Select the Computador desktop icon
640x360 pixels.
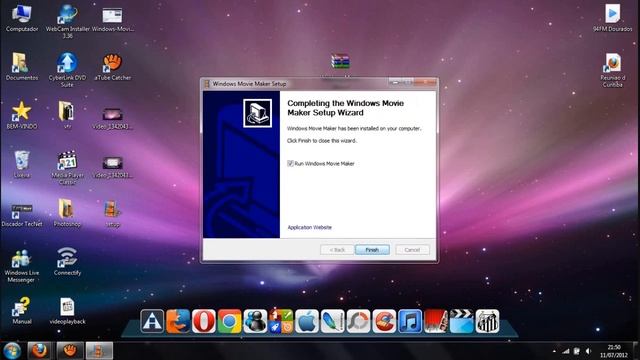(x=22, y=18)
